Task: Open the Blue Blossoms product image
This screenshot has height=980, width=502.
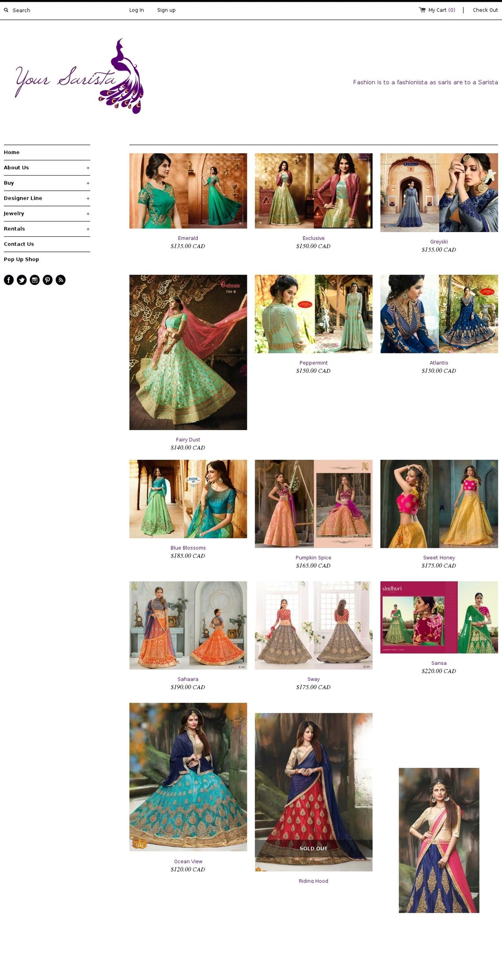Action: pyautogui.click(x=188, y=499)
